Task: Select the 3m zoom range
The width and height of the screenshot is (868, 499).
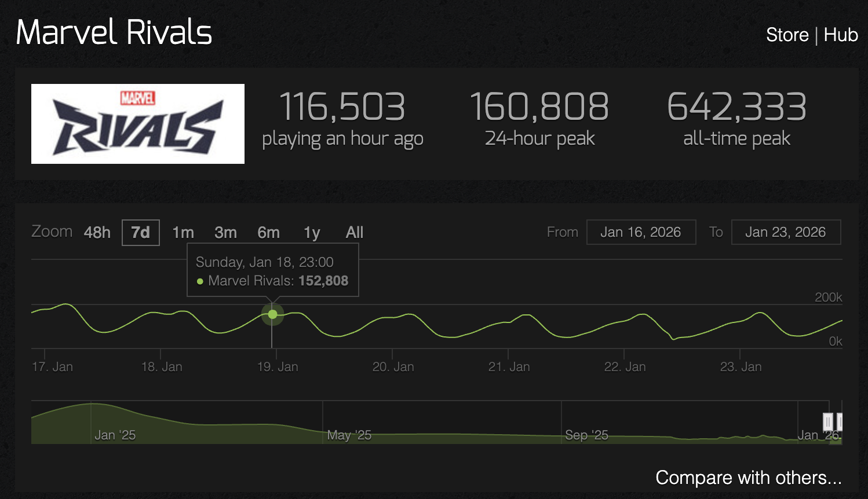Action: (x=225, y=233)
